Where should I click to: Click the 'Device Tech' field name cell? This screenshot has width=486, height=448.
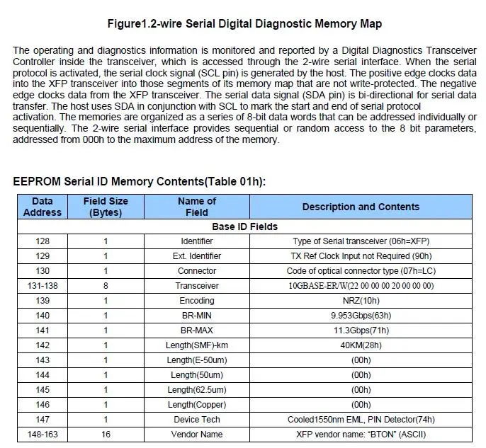click(x=197, y=420)
